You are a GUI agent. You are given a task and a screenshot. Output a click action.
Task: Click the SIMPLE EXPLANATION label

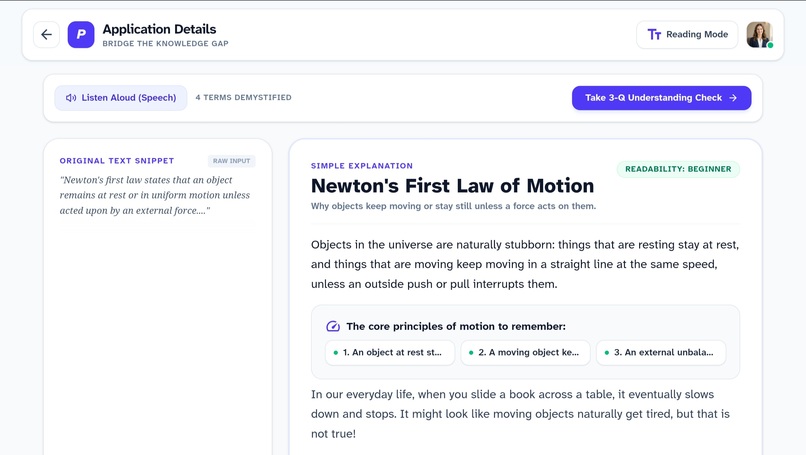pos(362,166)
